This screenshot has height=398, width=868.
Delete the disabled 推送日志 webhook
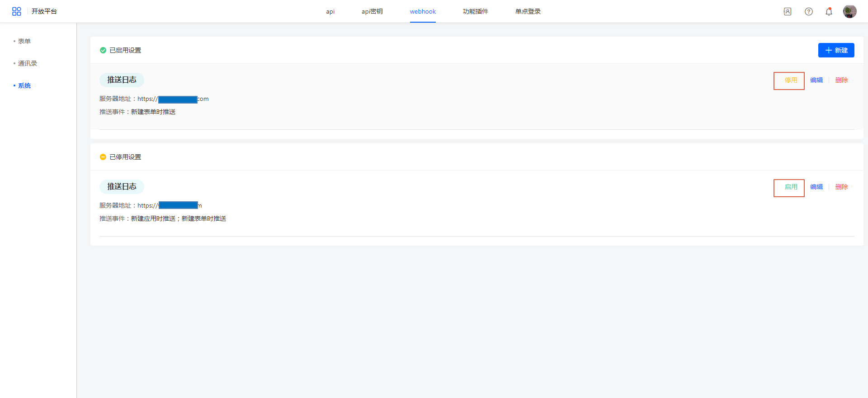pos(841,187)
